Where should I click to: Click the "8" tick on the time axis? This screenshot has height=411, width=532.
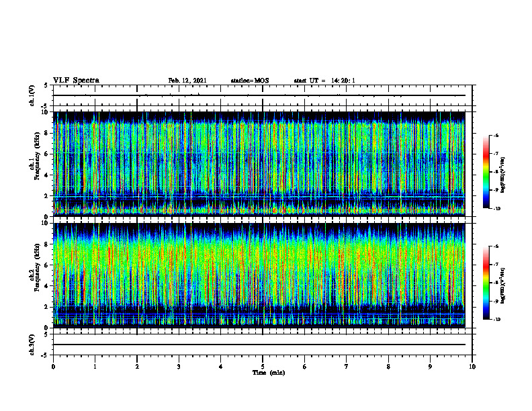(x=388, y=367)
